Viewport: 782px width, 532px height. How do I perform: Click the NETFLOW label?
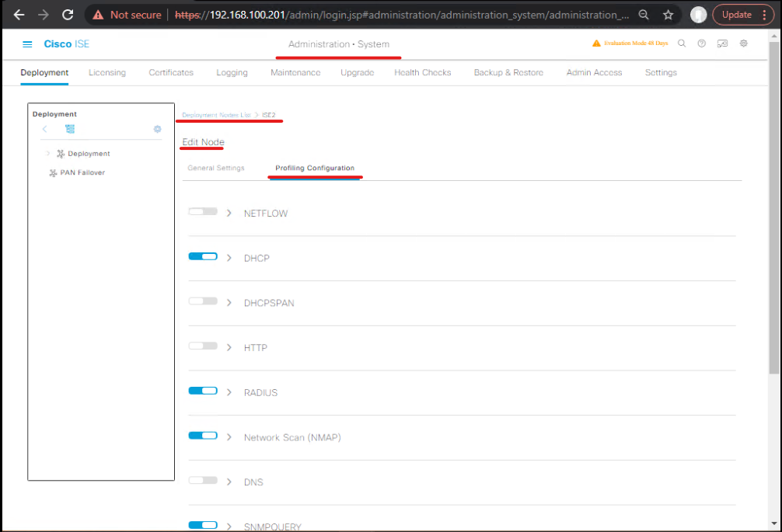(x=266, y=214)
